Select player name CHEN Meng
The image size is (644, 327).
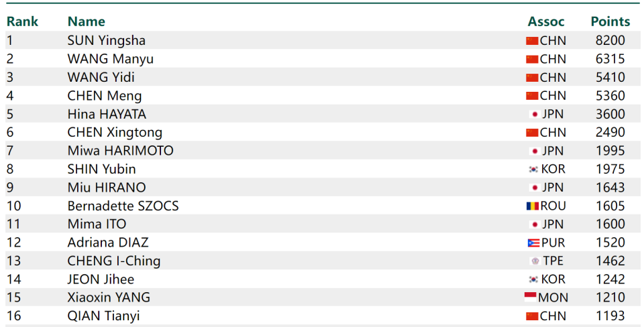pyautogui.click(x=105, y=96)
